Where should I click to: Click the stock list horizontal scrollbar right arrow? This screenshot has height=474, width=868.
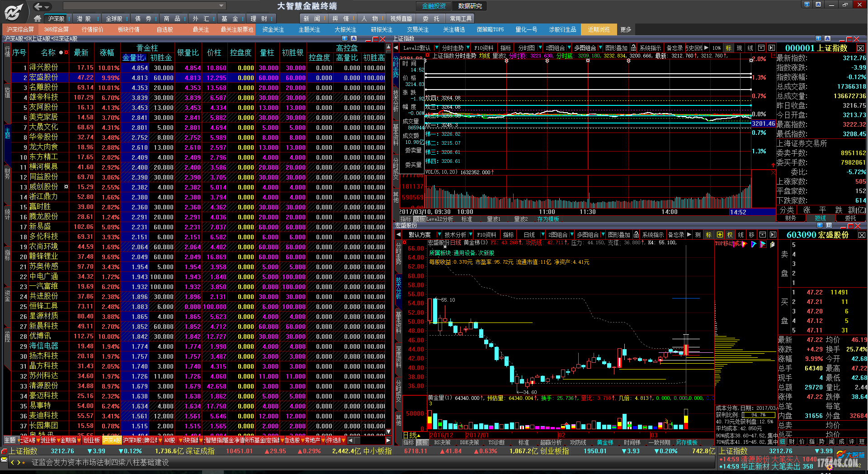[388, 440]
